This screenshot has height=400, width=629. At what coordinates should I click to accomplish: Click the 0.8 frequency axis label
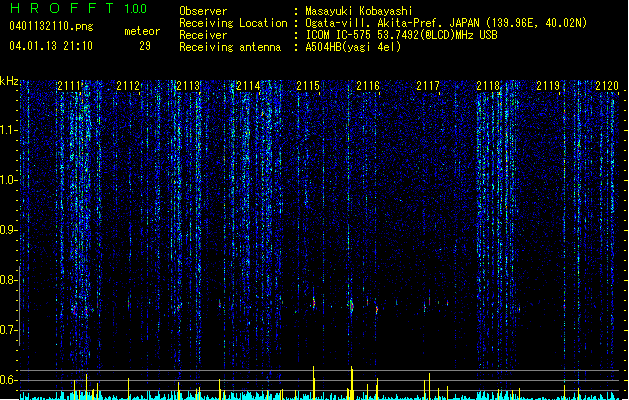[9, 280]
